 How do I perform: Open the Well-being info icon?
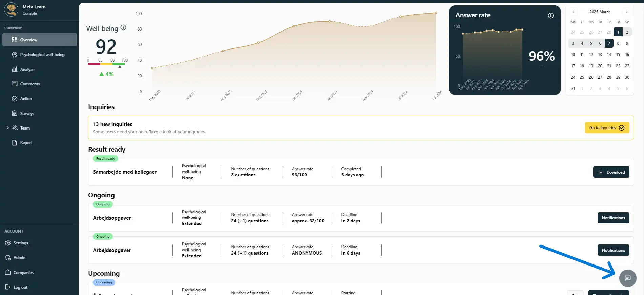coord(123,28)
